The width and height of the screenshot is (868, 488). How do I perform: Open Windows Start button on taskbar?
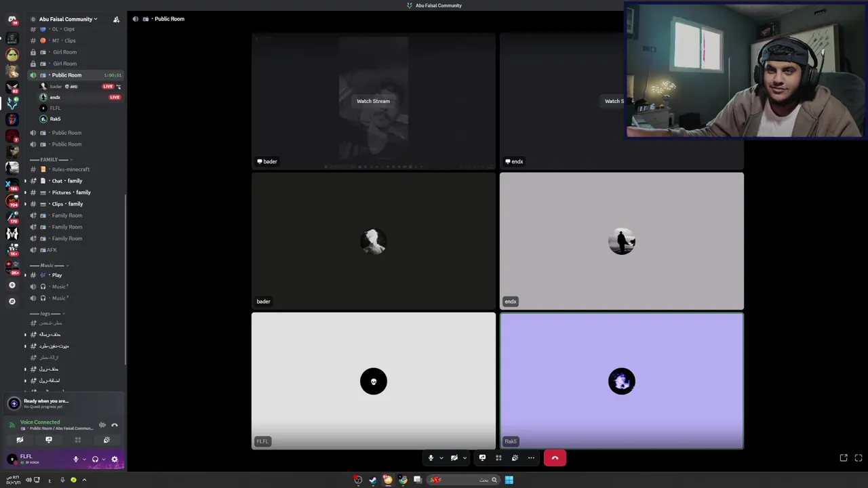point(509,480)
